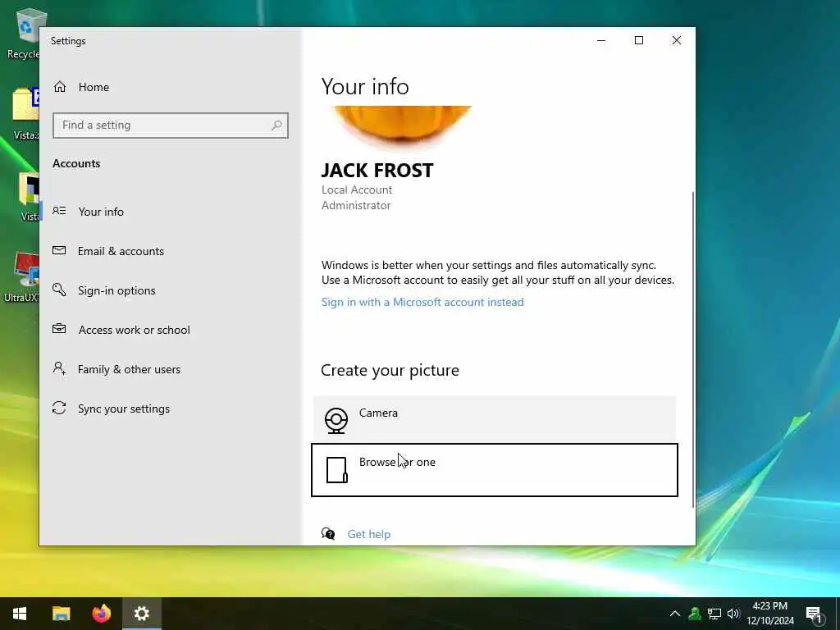The image size is (840, 630).
Task: Select the UltraUX desktop icon
Action: [22, 277]
